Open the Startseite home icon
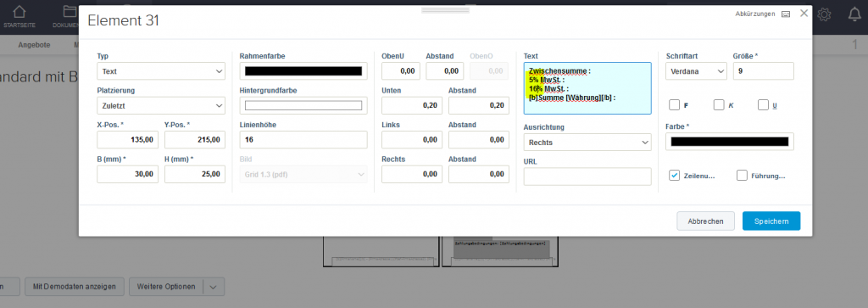The width and height of the screenshot is (868, 308). 19,12
